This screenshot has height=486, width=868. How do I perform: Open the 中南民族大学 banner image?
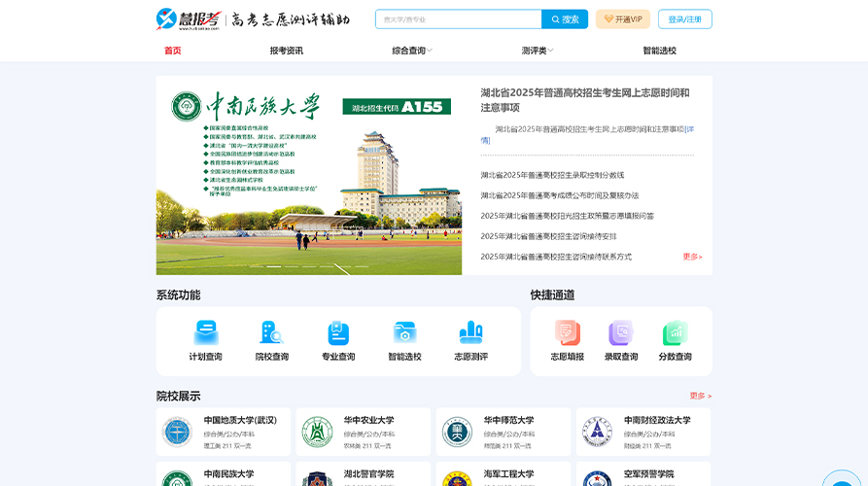(x=309, y=176)
